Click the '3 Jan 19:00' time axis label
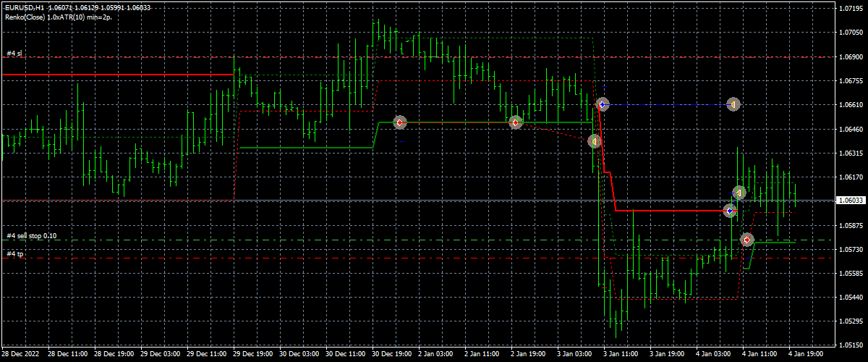Image resolution: width=868 pixels, height=362 pixels. pyautogui.click(x=667, y=355)
